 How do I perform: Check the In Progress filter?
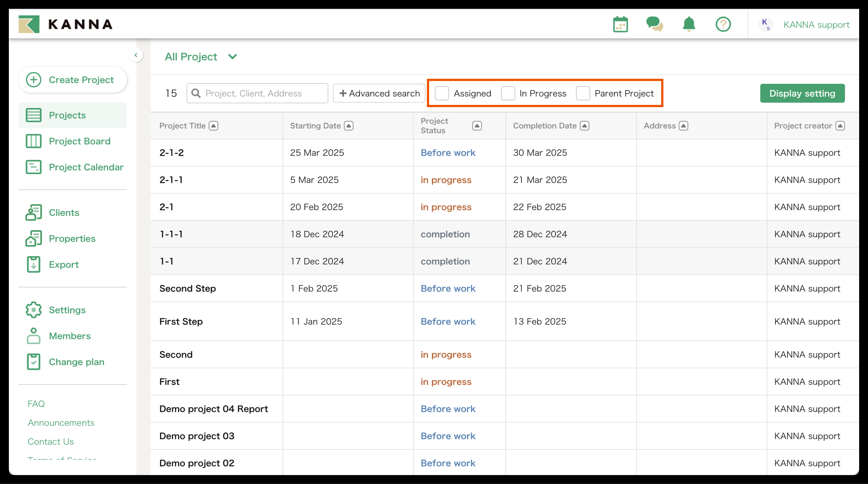pos(508,93)
